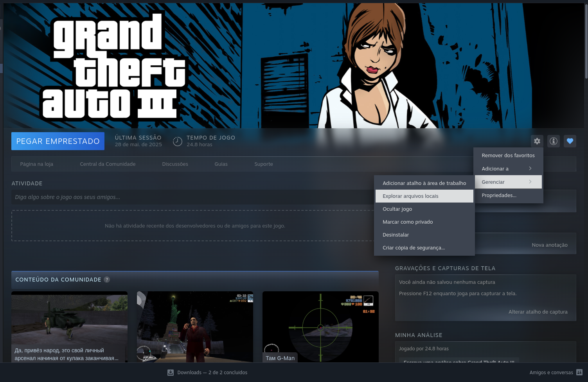
Task: Open Propriedades from context menu
Action: click(499, 195)
